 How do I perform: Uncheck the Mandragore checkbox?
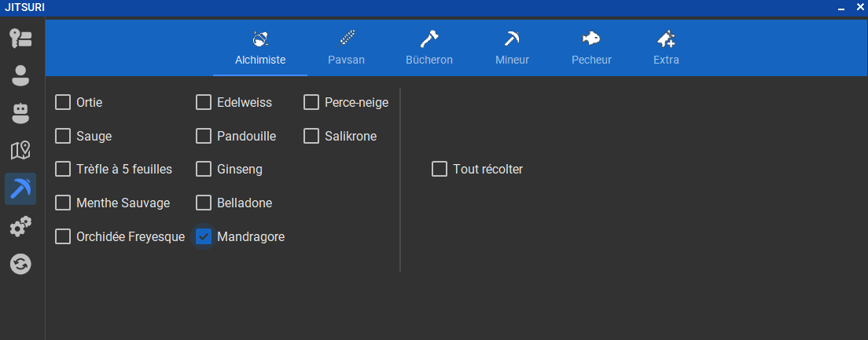(204, 236)
